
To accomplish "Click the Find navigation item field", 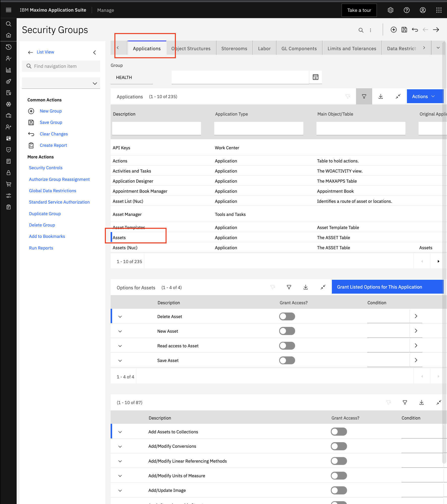I will coord(61,66).
